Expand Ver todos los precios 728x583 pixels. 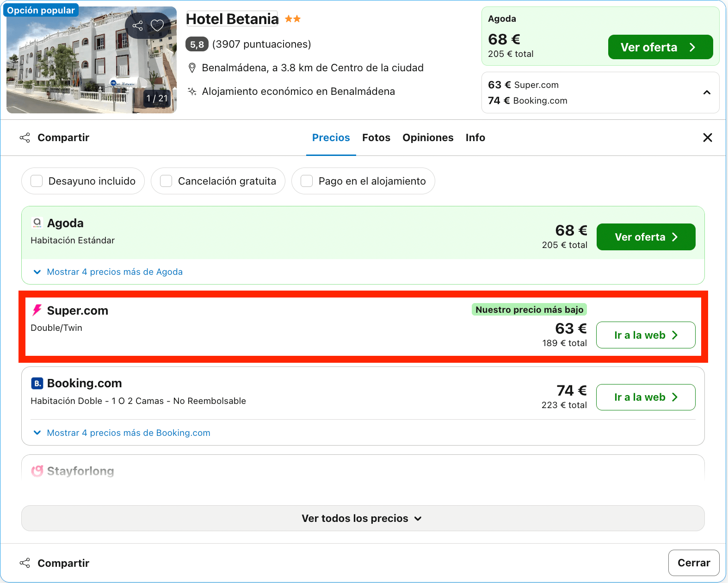363,518
